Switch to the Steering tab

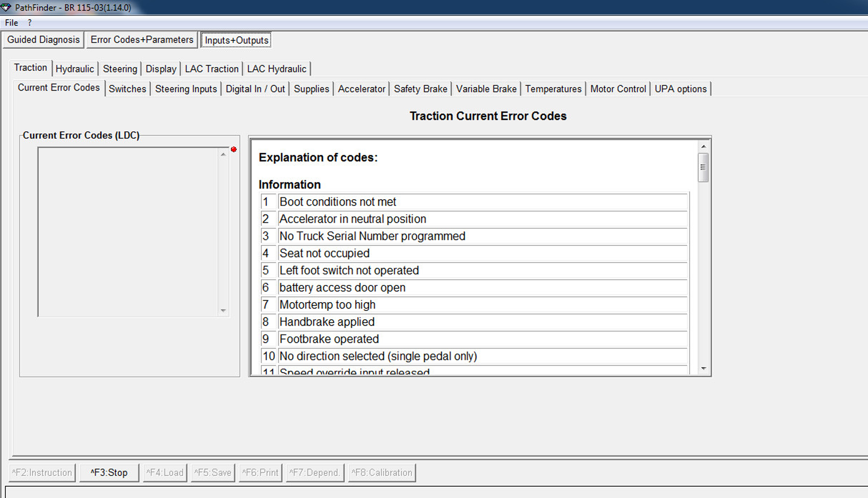pos(120,69)
